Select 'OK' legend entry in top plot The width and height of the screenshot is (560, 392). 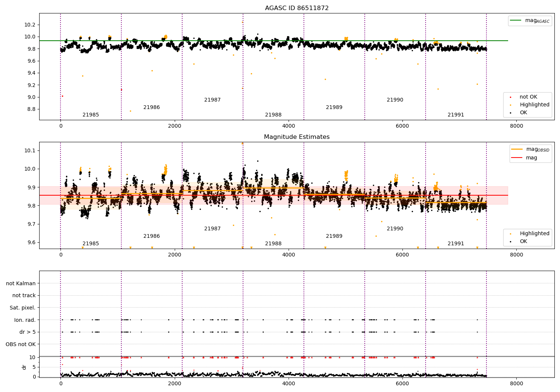click(523, 113)
